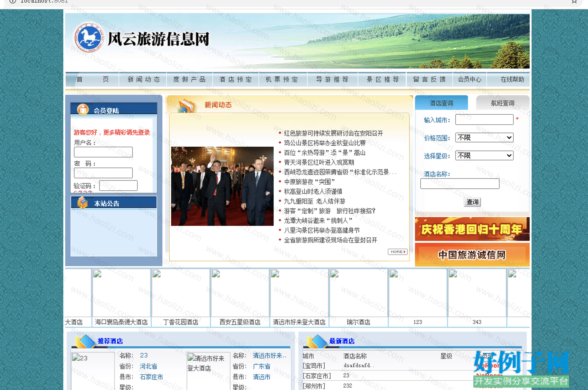588x390 pixels.
Task: Expand the 选择星级 dropdown
Action: 484,155
